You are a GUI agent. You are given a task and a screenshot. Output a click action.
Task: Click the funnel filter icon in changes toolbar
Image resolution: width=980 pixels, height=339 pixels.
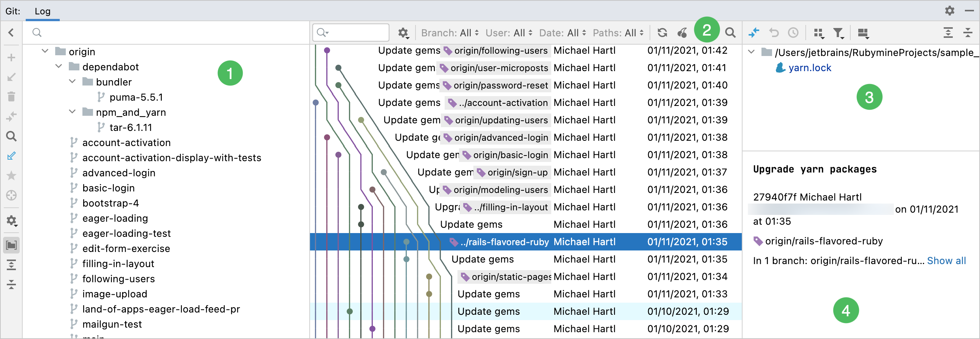click(x=838, y=33)
